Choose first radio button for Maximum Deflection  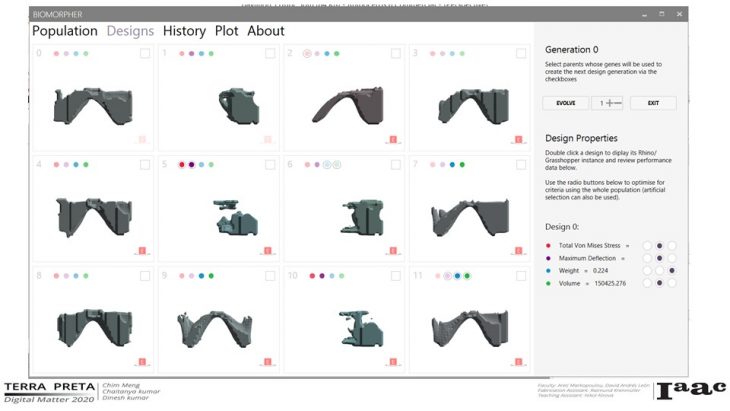pyautogui.click(x=647, y=258)
